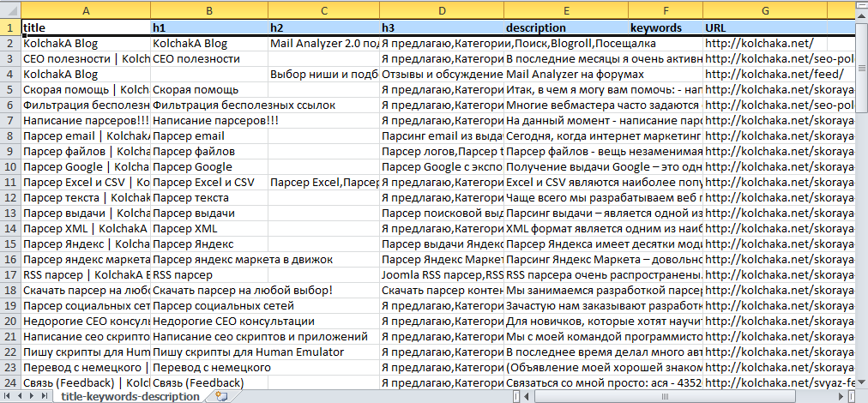The image size is (868, 403).
Task: Select column A header
Action: click(86, 9)
